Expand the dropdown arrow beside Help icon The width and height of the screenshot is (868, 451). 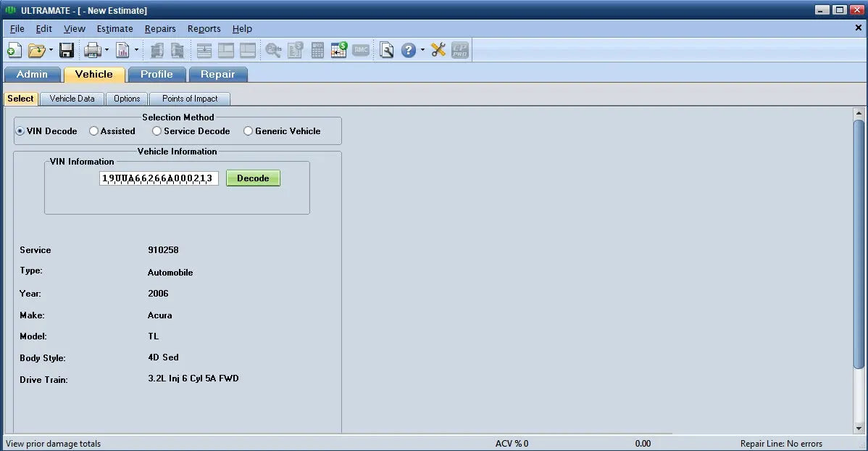[x=422, y=50]
